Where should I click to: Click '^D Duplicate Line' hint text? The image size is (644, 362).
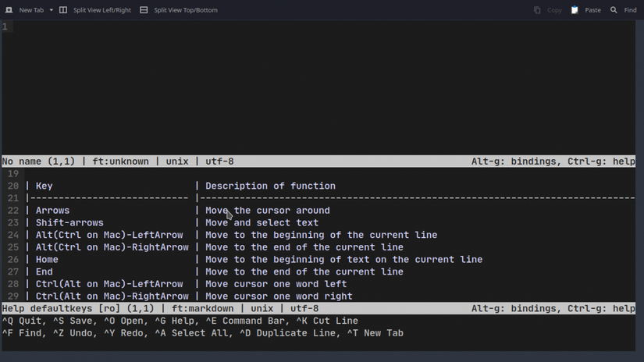coord(290,333)
